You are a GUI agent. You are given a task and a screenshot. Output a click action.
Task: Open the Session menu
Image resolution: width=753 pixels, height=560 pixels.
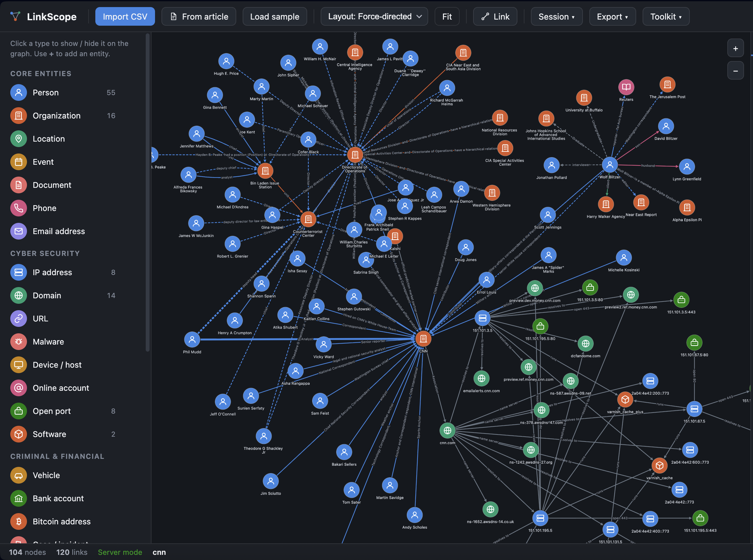point(557,16)
